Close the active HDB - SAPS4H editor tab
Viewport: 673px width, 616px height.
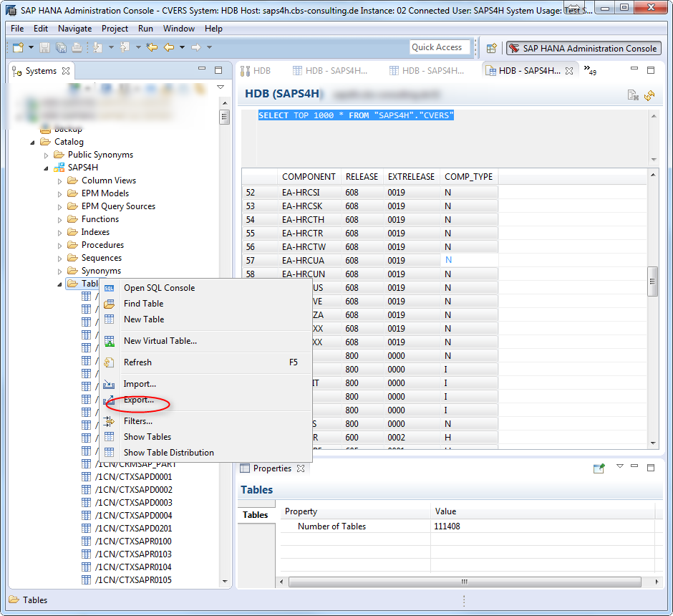point(569,71)
